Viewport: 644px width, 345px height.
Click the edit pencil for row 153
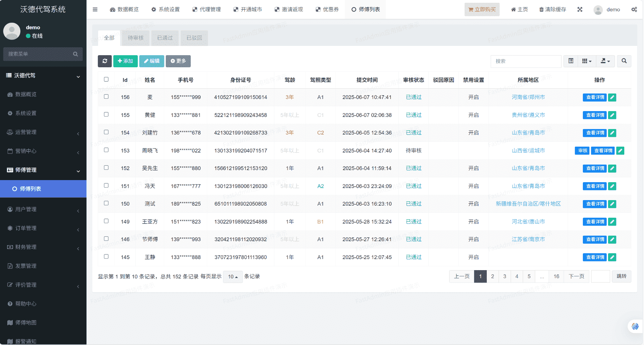point(620,151)
